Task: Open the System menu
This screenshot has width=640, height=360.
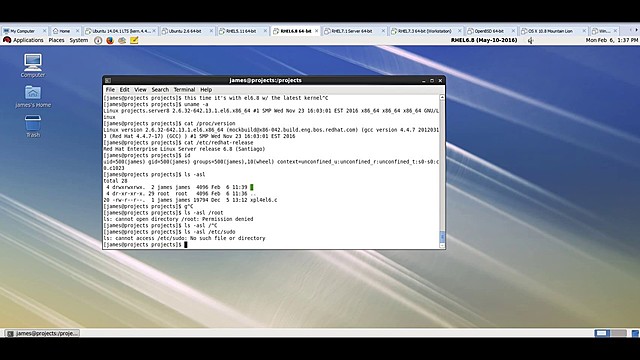Action: pos(78,40)
